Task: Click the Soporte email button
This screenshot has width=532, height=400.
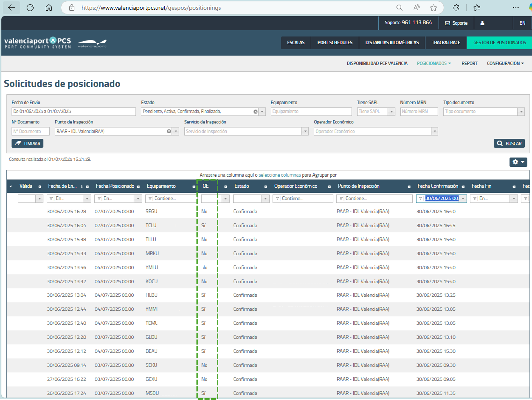Action: pyautogui.click(x=456, y=23)
